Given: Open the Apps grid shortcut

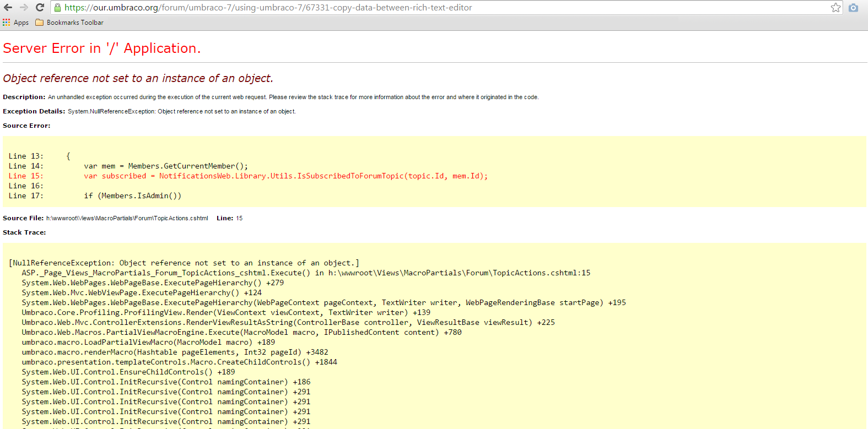Looking at the screenshot, I should click(15, 23).
